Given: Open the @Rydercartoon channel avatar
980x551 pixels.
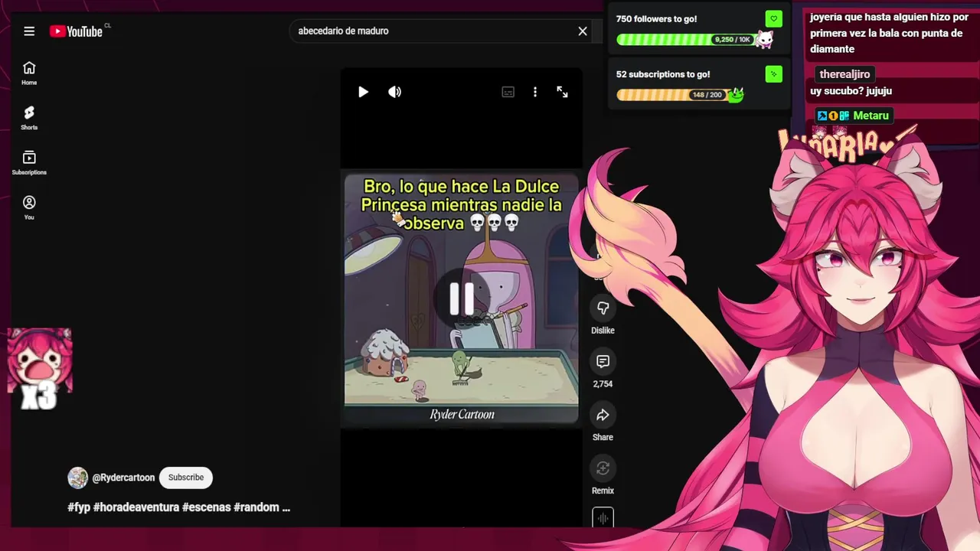Looking at the screenshot, I should [78, 478].
